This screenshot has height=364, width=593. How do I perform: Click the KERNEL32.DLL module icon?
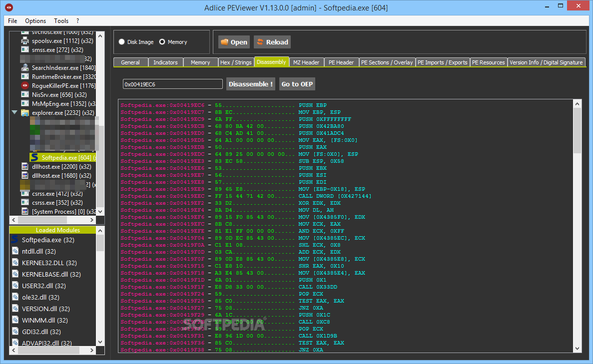tap(15, 262)
